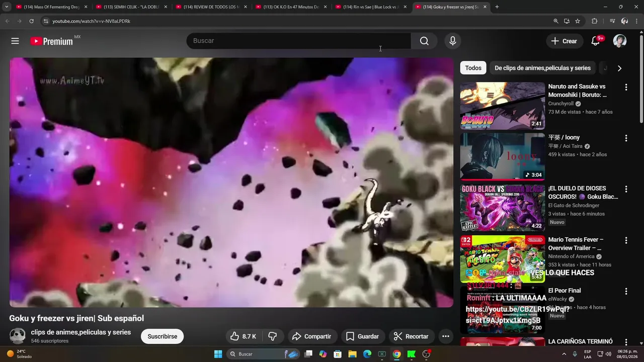Click the Buscar search input field
This screenshot has height=362, width=644.
tap(298, 41)
